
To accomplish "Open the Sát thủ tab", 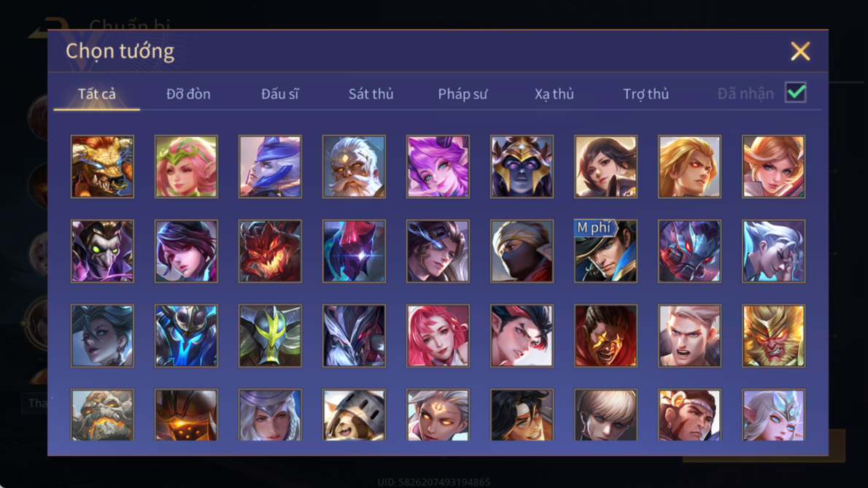I will click(x=371, y=94).
